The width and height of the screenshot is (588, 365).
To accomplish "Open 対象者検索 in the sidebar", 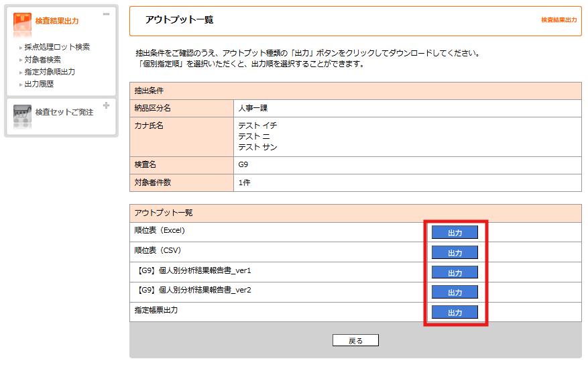I will click(42, 60).
